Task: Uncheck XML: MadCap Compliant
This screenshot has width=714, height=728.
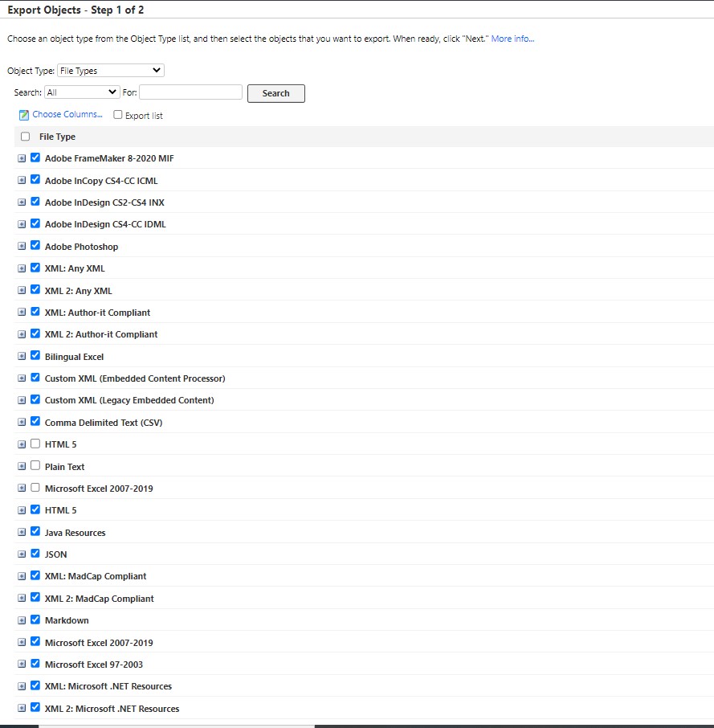Action: [35, 575]
